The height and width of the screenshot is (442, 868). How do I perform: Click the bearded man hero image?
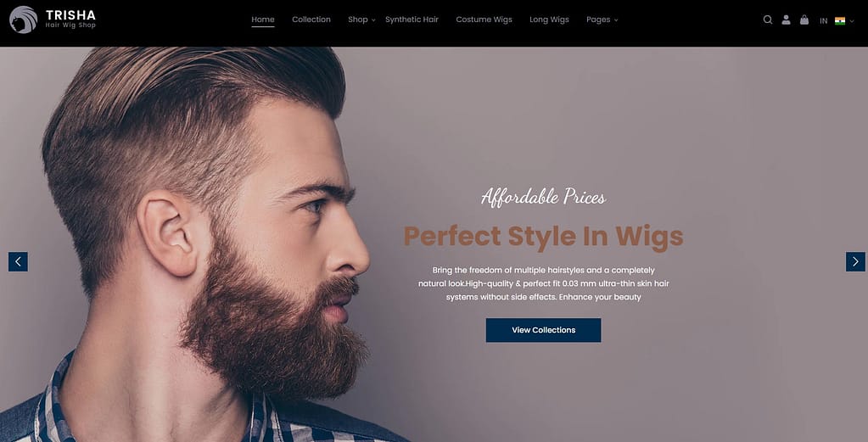tap(204, 244)
